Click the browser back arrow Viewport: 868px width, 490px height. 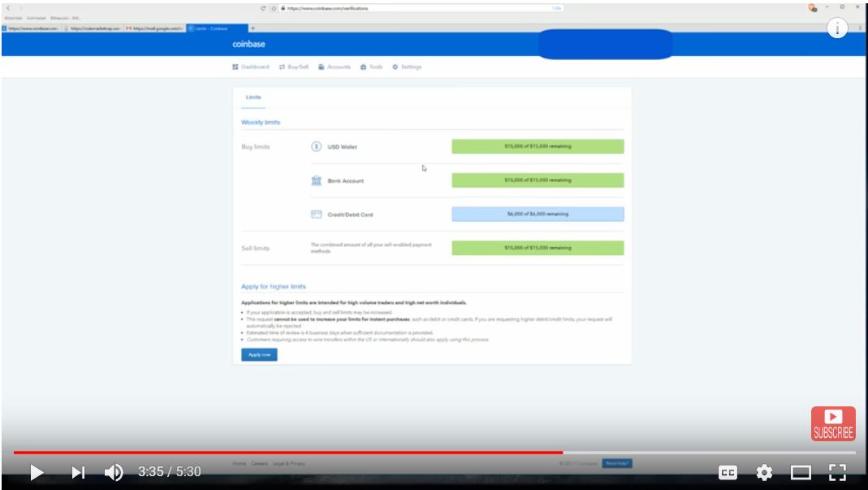point(8,8)
